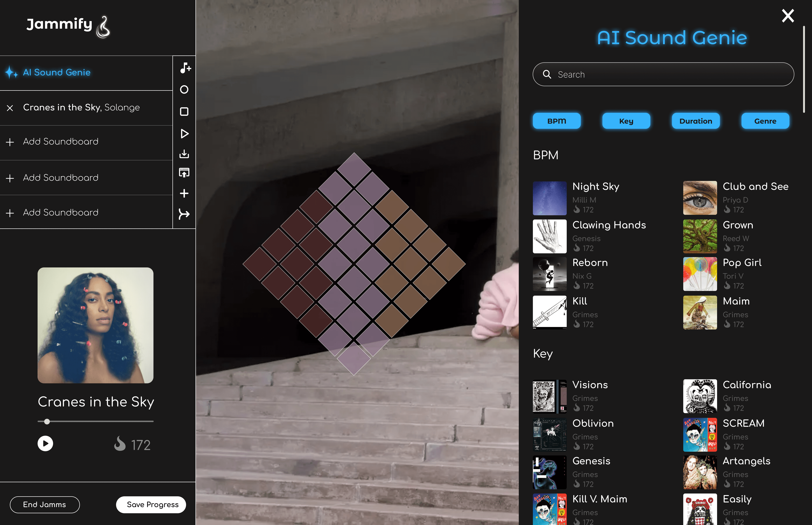Click the track progress slider handle
The image size is (812, 525).
click(47, 422)
